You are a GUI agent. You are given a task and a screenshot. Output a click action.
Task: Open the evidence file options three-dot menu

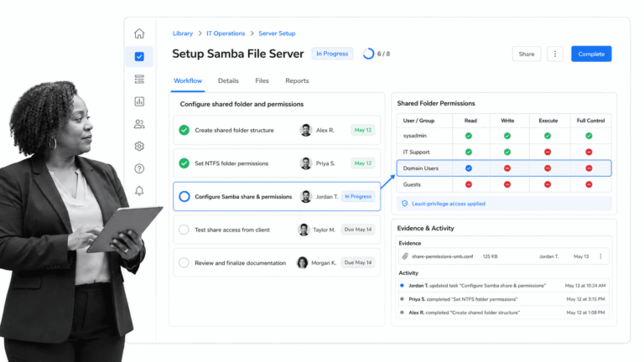pyautogui.click(x=600, y=256)
